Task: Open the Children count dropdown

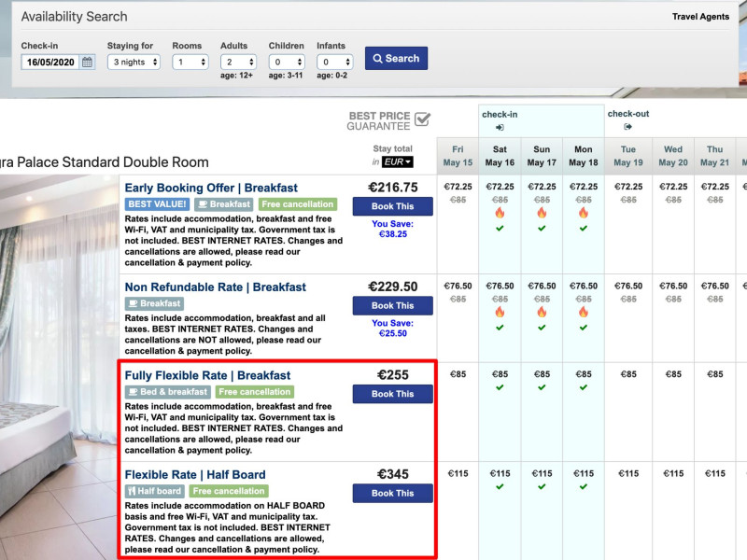Action: (x=287, y=63)
